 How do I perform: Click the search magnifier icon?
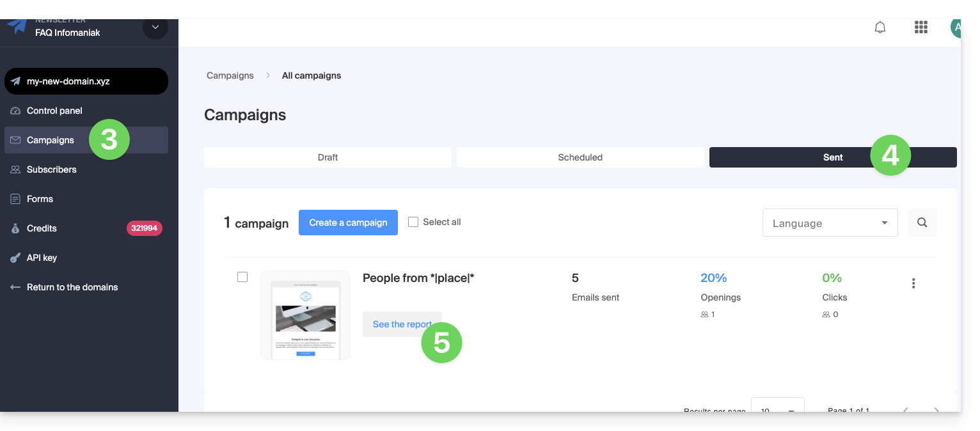922,223
